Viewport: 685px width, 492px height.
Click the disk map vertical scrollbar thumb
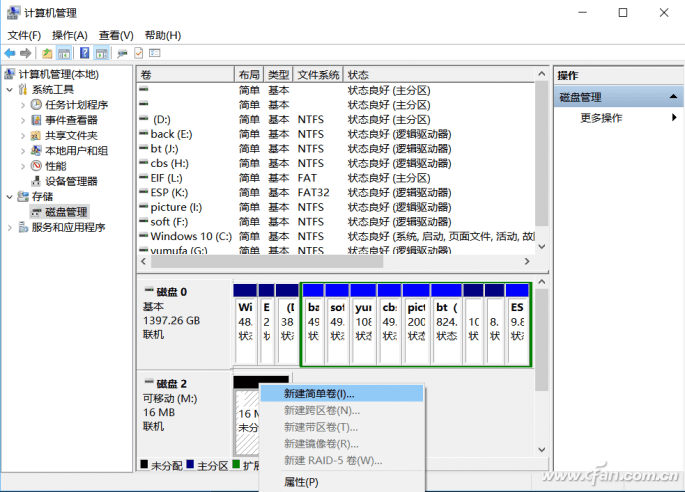542,340
